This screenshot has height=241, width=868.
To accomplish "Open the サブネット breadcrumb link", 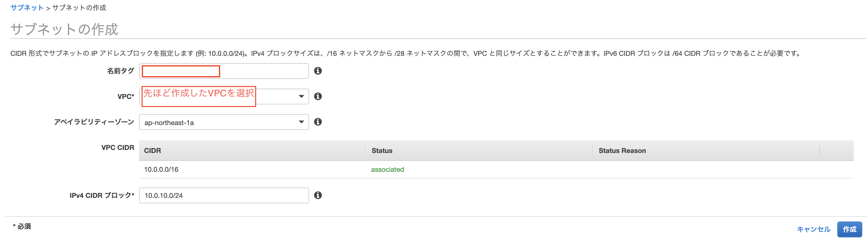I will coord(27,7).
